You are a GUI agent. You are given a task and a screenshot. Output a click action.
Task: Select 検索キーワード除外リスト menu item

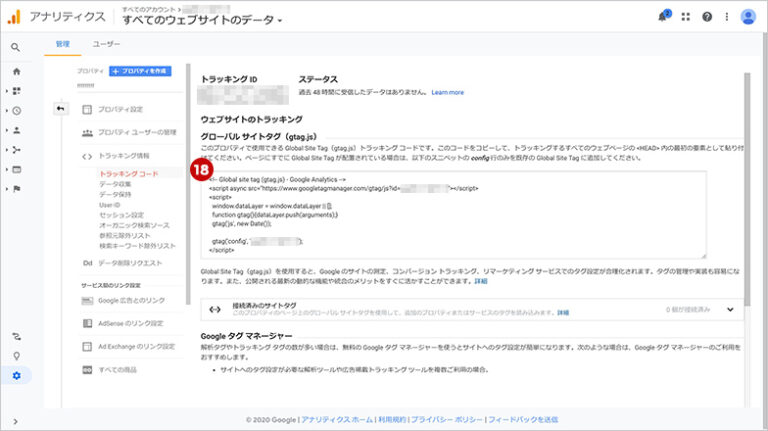point(137,246)
